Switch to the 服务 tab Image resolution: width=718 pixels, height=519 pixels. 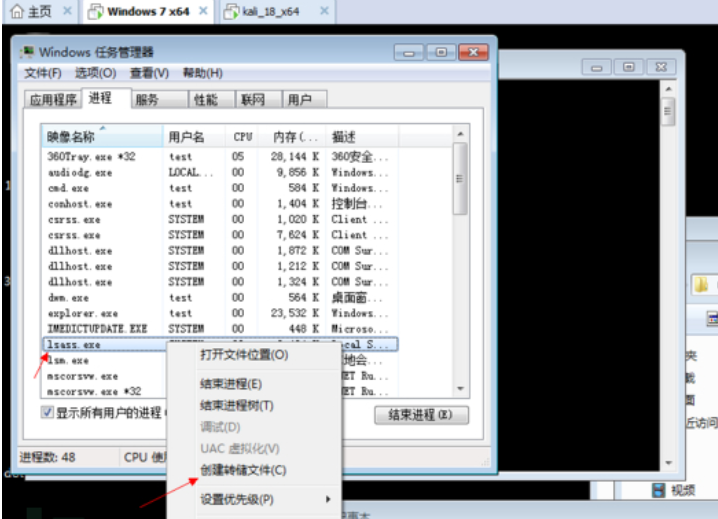tap(160, 99)
